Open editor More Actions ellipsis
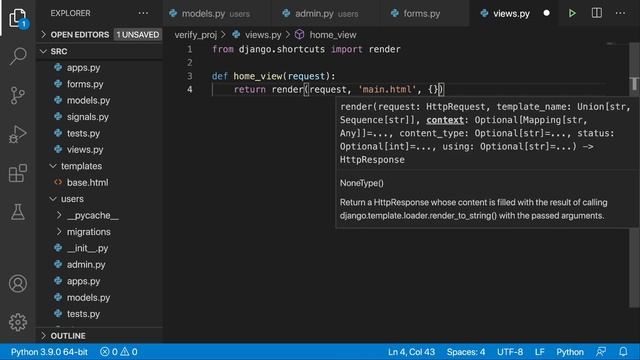The width and height of the screenshot is (640, 360). click(620, 13)
